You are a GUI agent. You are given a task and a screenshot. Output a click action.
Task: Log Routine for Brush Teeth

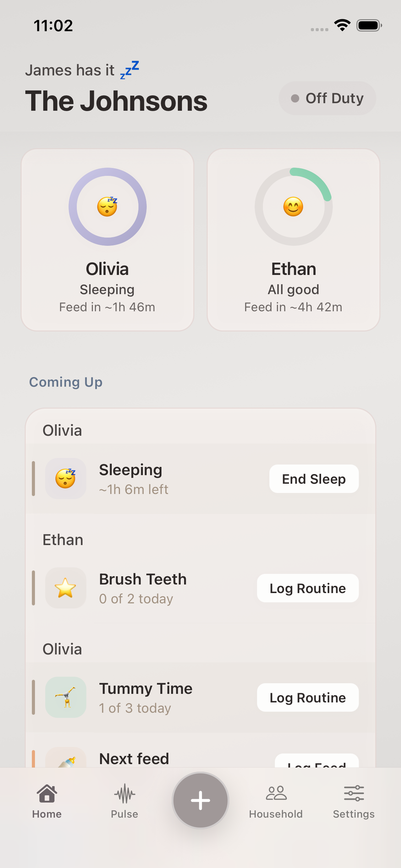click(x=308, y=588)
